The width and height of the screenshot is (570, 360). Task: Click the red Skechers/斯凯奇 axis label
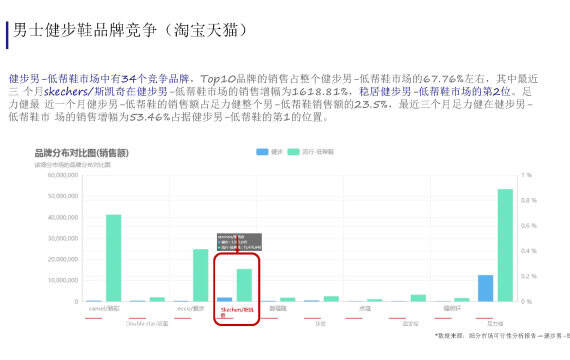tap(237, 312)
